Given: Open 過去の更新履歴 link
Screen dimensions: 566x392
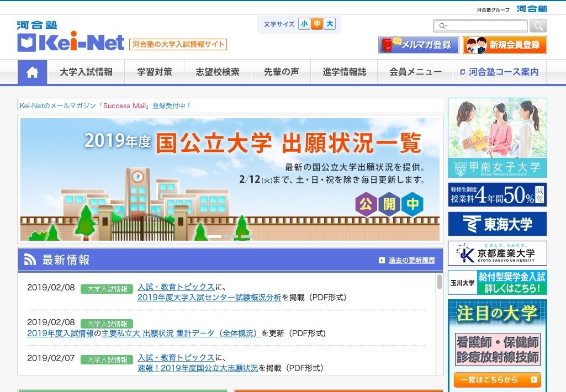Looking at the screenshot, I should click(411, 260).
